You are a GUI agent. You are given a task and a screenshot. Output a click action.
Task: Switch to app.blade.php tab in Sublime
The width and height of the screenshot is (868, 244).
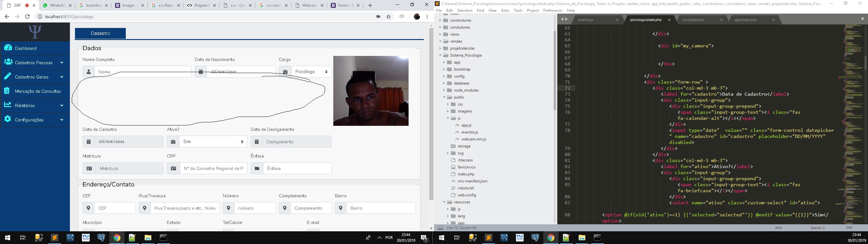(745, 20)
